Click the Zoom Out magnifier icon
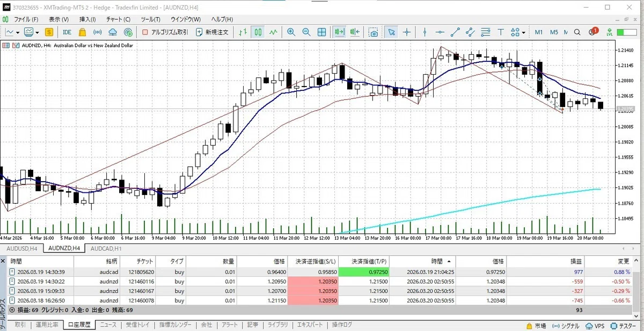644x331 pixels. 306,32
